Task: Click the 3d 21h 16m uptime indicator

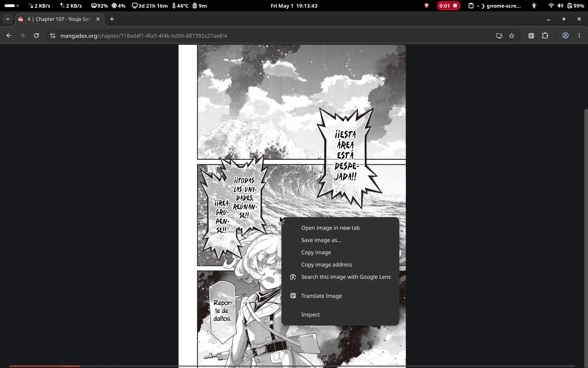Action: tap(150, 6)
